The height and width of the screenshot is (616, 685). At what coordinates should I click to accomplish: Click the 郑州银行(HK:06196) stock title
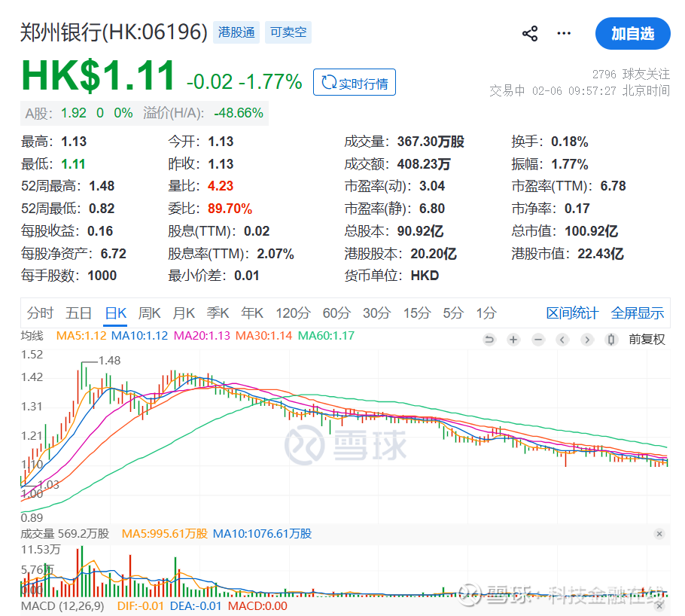(x=114, y=32)
